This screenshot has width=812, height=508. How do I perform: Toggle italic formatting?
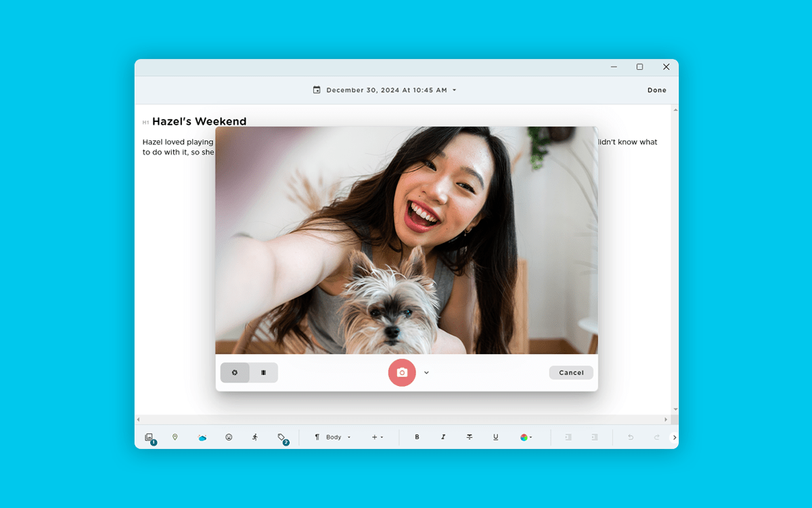tap(443, 437)
